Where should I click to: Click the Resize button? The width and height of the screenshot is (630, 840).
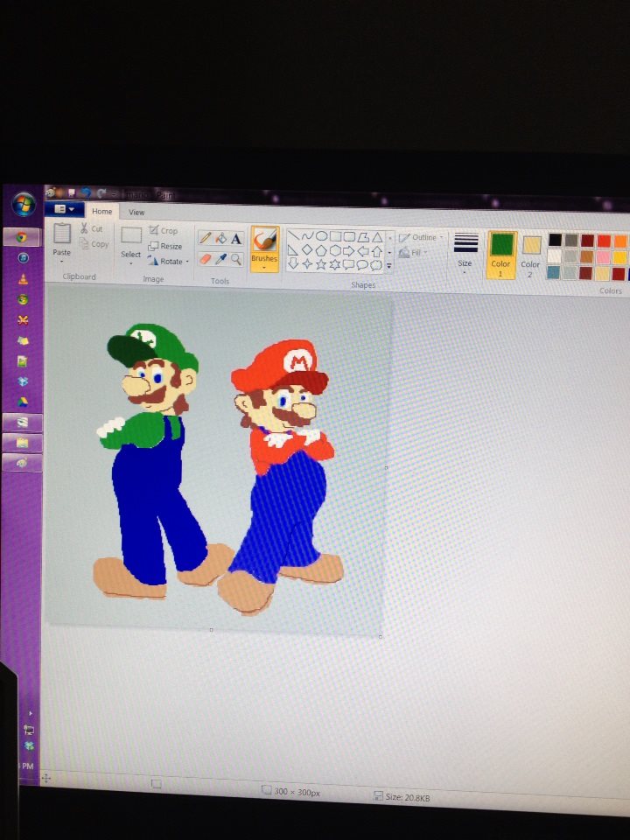[x=165, y=246]
